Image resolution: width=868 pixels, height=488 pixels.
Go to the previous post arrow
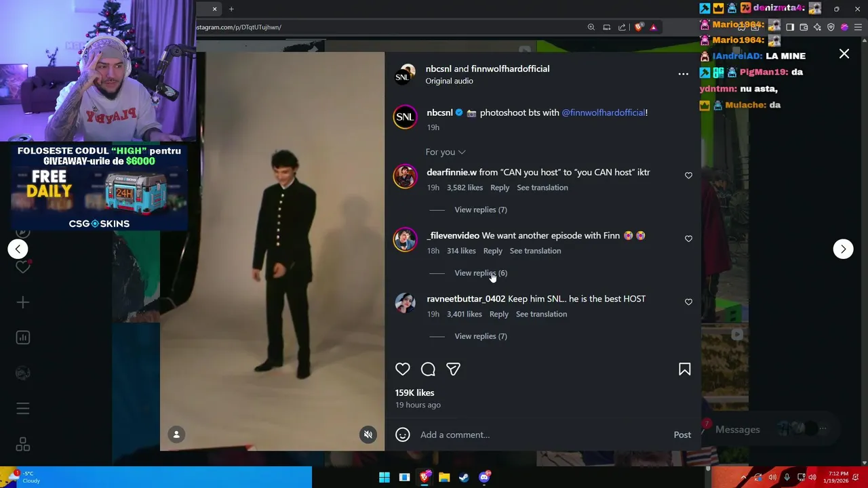click(x=18, y=249)
